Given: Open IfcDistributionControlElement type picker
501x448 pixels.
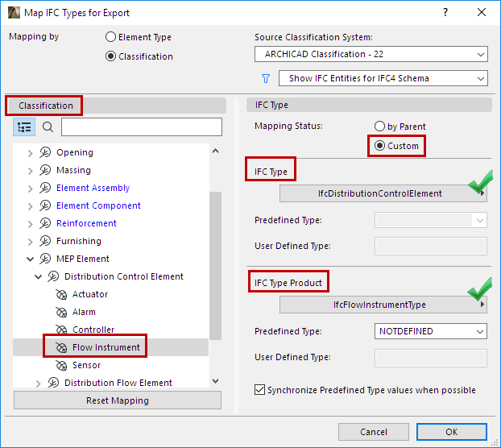Looking at the screenshot, I should (383, 193).
